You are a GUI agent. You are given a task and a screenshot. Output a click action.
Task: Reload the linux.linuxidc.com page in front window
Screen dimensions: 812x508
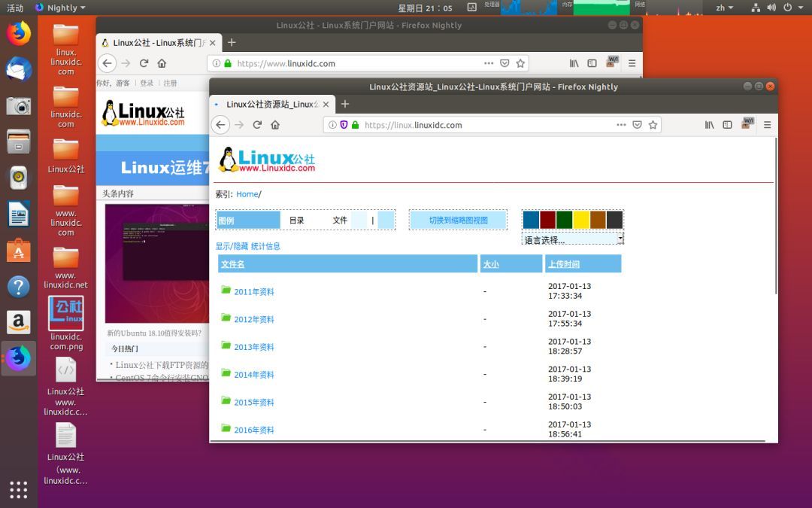pos(257,125)
